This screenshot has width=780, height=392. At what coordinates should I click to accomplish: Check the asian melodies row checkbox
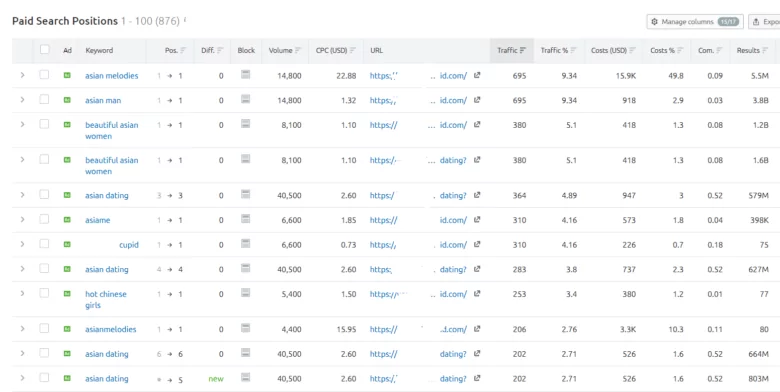pyautogui.click(x=44, y=75)
